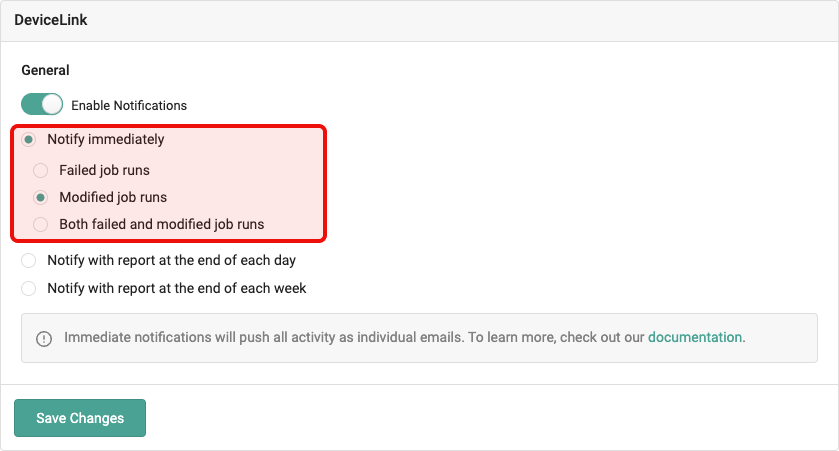Click the Enable Notifications label text
839x451 pixels.
pos(129,105)
